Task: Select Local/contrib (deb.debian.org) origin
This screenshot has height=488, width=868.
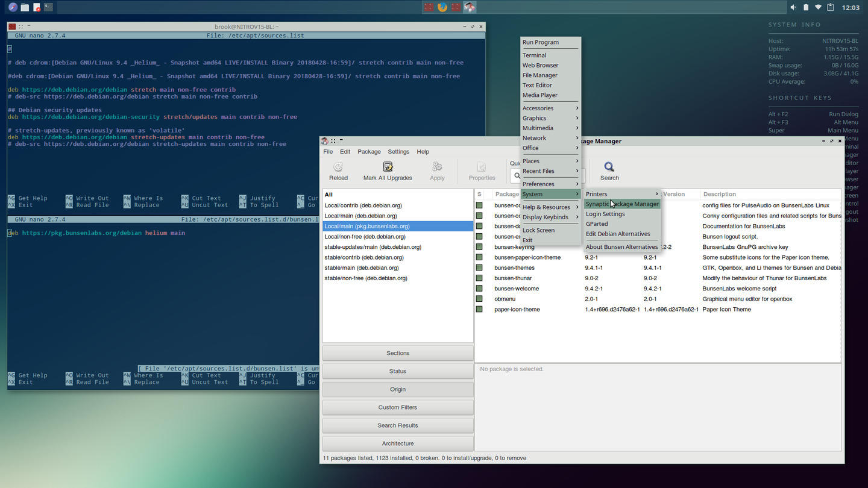Action: pyautogui.click(x=398, y=205)
